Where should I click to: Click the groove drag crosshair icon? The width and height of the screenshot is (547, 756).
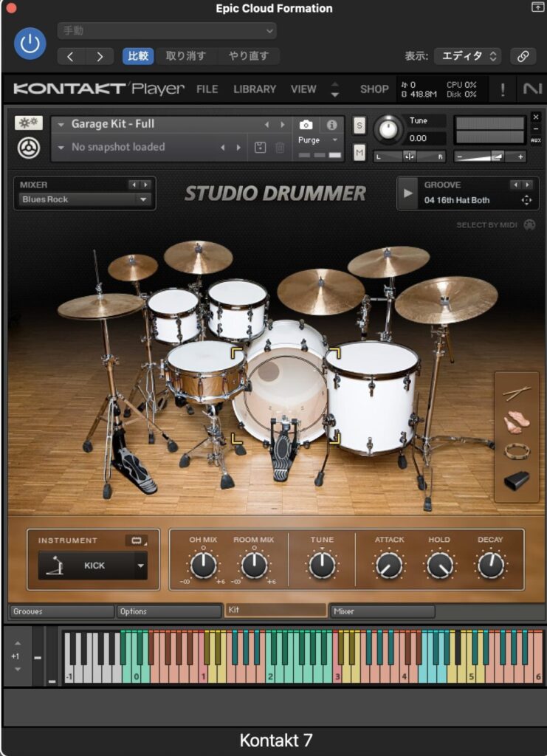(526, 200)
